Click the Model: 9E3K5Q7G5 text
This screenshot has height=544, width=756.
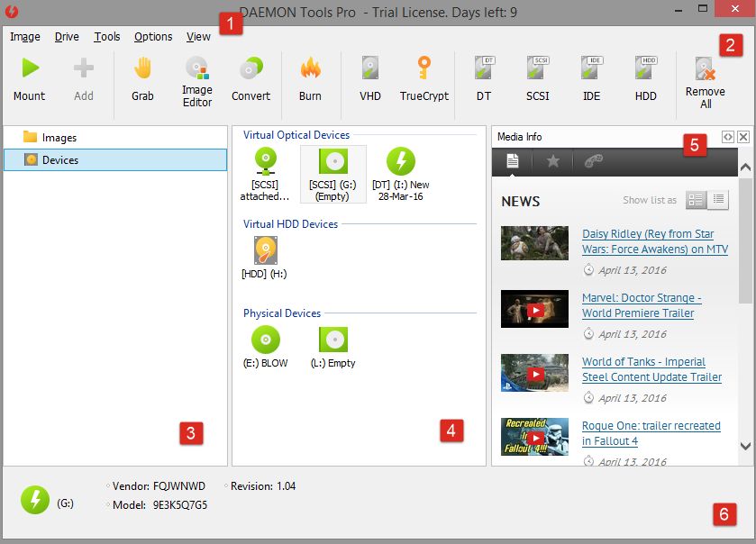coord(159,505)
